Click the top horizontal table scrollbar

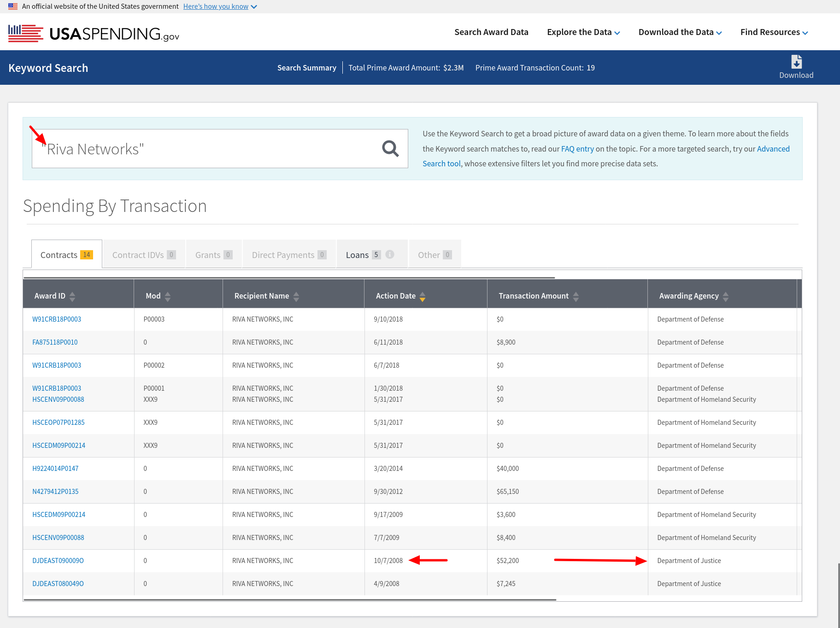pos(289,277)
